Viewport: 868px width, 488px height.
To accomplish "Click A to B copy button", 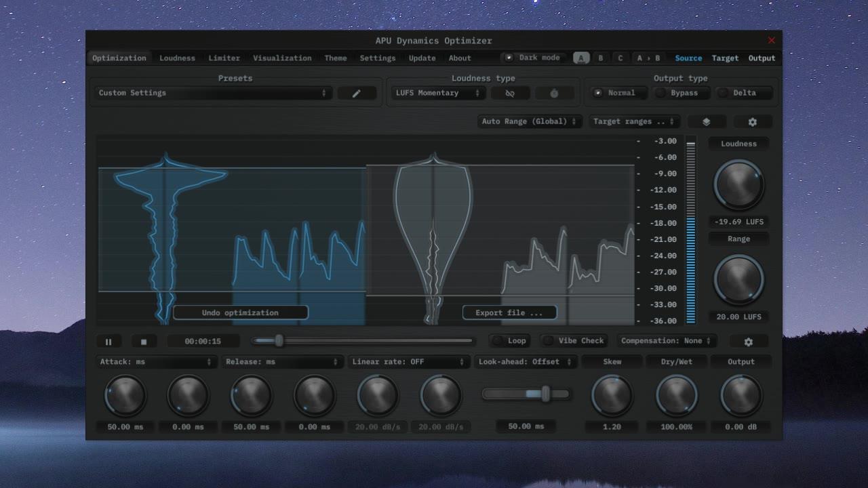I will pyautogui.click(x=648, y=58).
